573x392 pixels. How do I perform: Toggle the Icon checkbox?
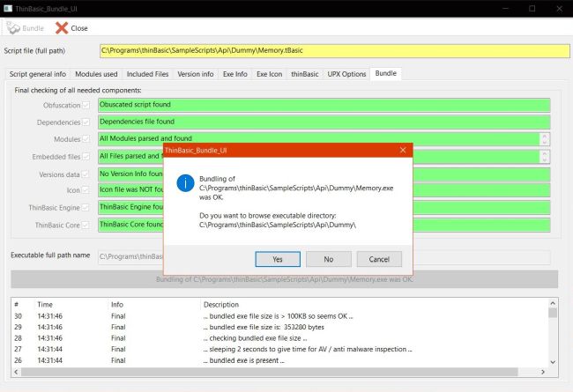[x=86, y=190]
